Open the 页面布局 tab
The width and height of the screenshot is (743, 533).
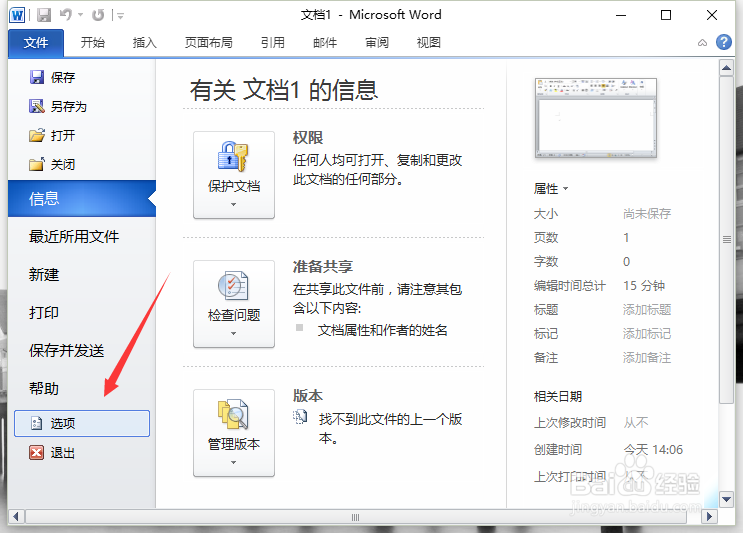pyautogui.click(x=209, y=43)
